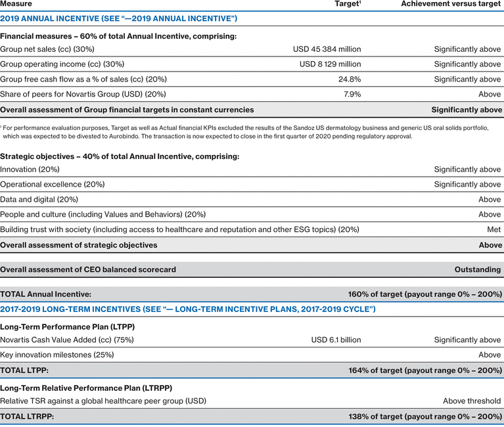Click the USD 6.1 billion Cash Value Added target
This screenshot has height=427, width=504.
click(x=336, y=340)
